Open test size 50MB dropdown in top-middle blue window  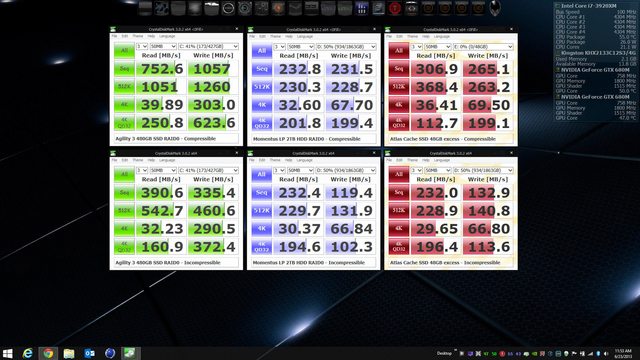tap(300, 47)
